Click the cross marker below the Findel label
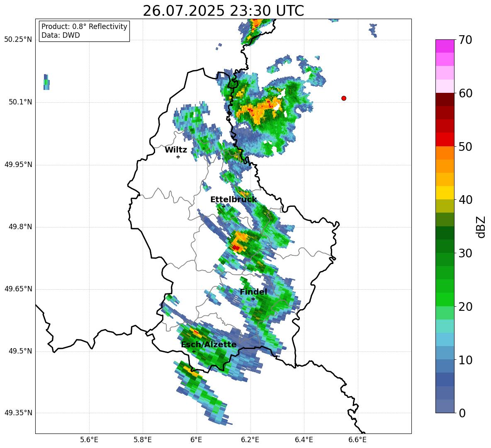 pyautogui.click(x=253, y=299)
